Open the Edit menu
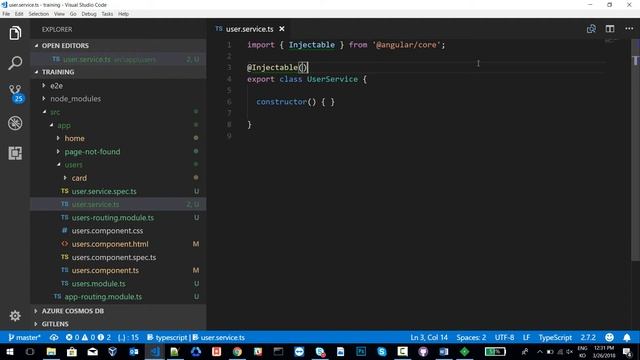 (19, 14)
